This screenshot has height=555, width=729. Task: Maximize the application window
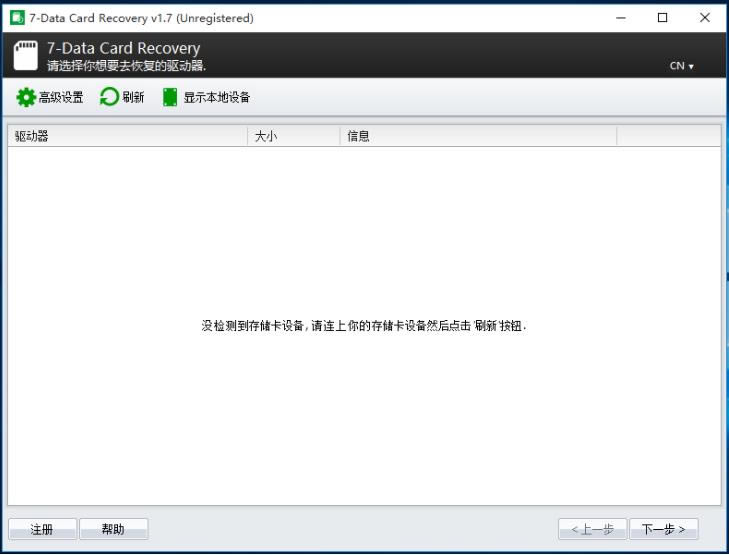point(663,18)
